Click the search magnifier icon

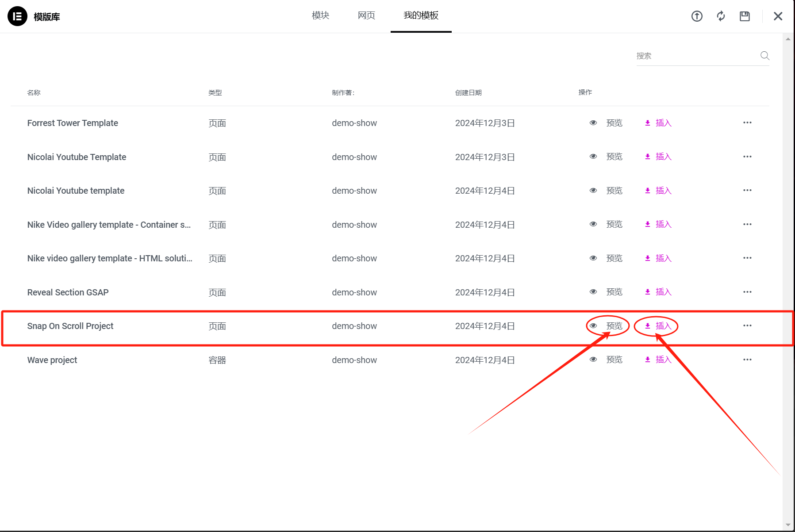[x=764, y=56]
